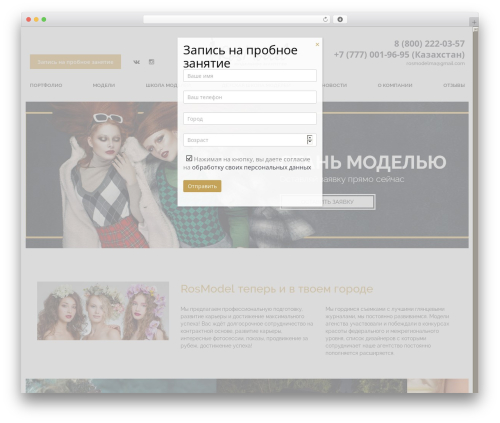The image size is (500, 423).
Task: Open the 'Портфолио' menu item
Action: 46,85
